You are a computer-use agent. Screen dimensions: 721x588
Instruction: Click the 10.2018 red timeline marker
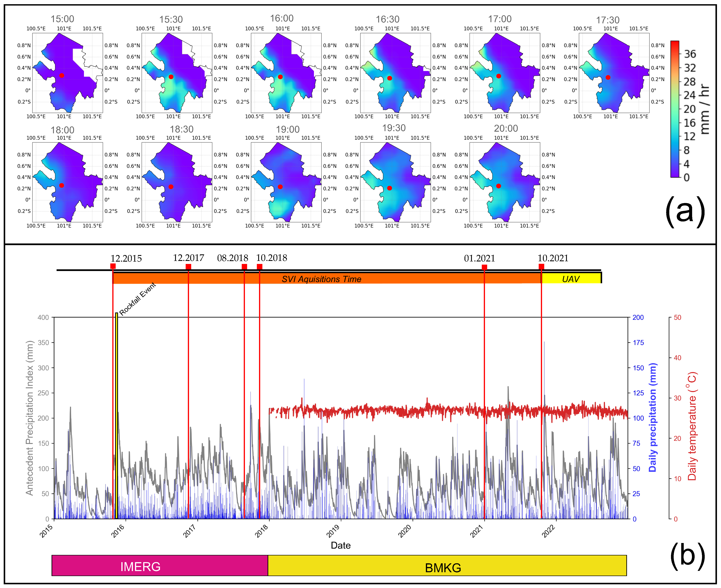[x=259, y=267]
